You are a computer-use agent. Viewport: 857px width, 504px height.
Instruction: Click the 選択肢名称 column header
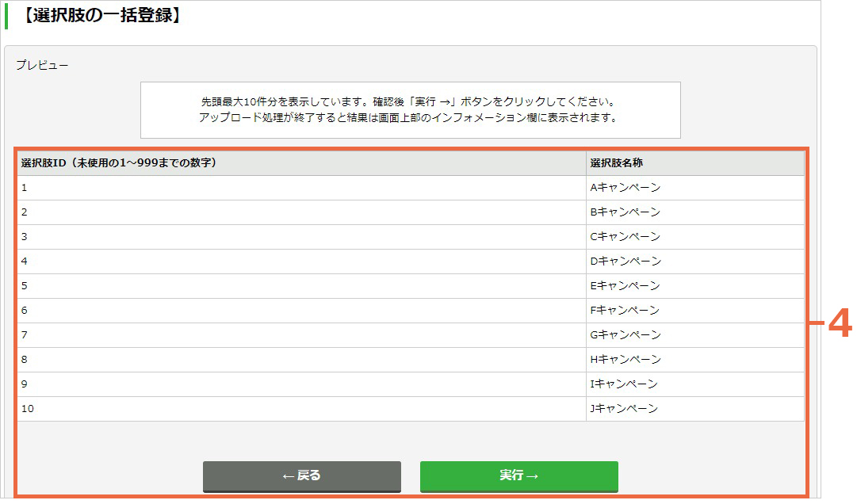click(x=694, y=162)
